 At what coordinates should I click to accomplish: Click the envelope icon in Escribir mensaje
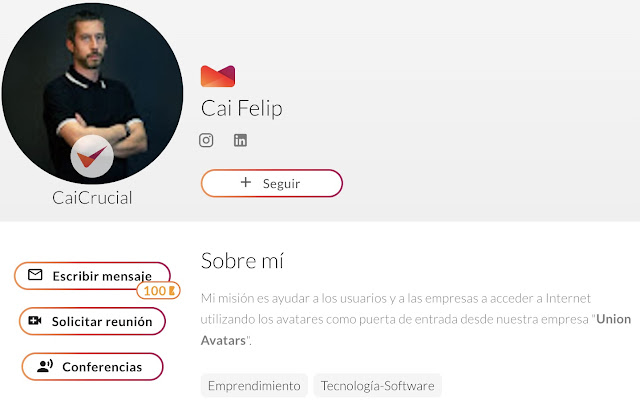pyautogui.click(x=35, y=275)
